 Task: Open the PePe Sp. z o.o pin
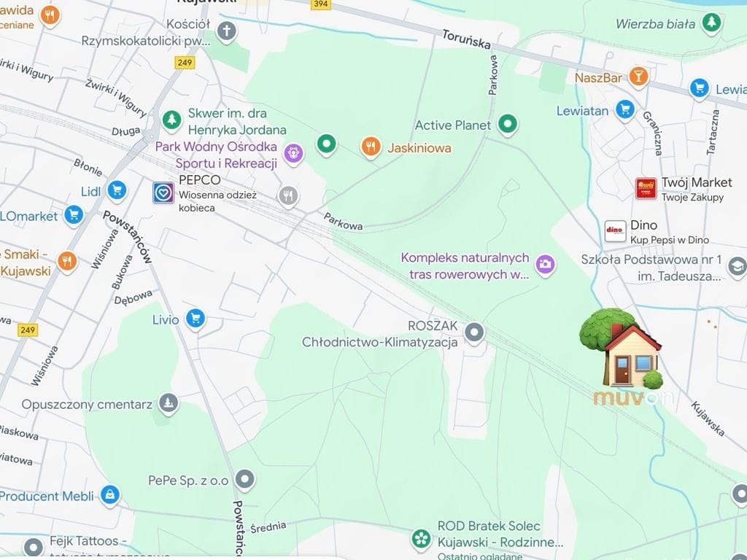point(245,480)
